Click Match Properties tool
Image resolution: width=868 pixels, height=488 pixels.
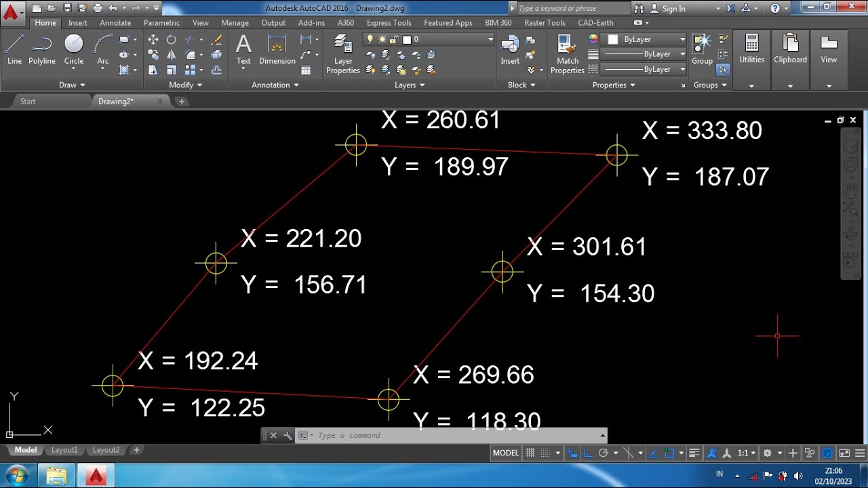click(x=568, y=54)
